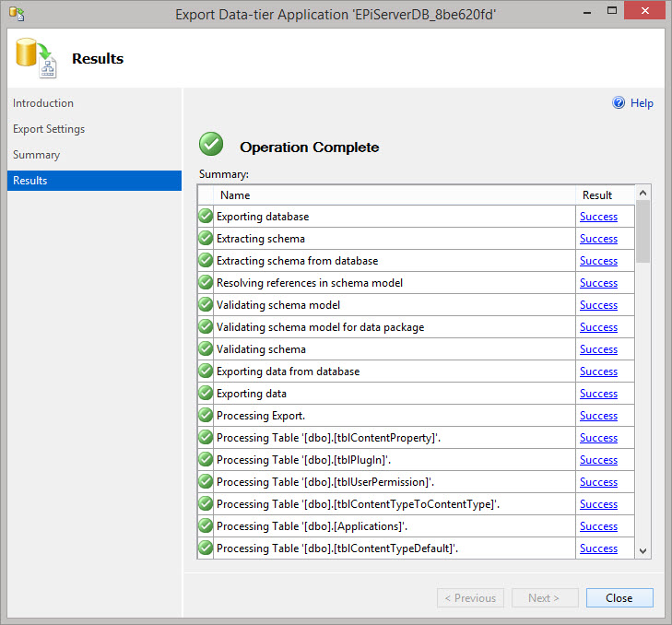This screenshot has height=625, width=672.
Task: Click the check icon beside tblPlugIn table row
Action: 206,460
